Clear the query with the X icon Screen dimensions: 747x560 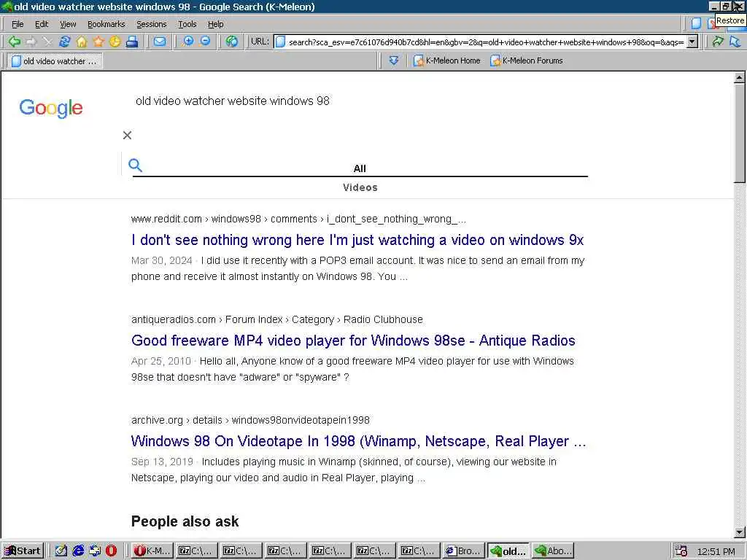coord(127,135)
